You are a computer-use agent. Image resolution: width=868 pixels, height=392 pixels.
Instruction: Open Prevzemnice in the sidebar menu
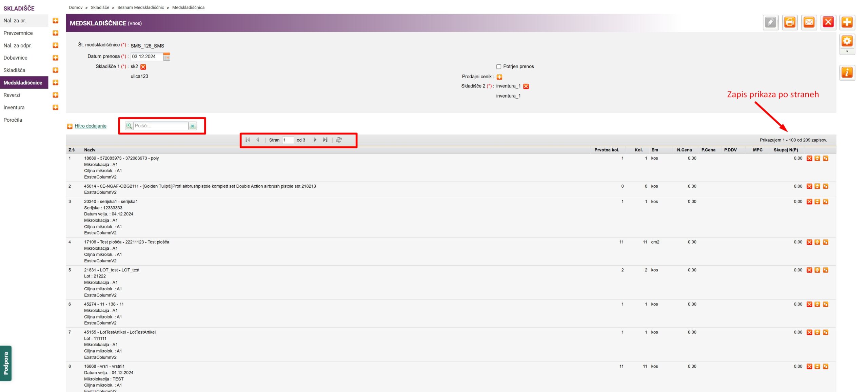coord(18,33)
